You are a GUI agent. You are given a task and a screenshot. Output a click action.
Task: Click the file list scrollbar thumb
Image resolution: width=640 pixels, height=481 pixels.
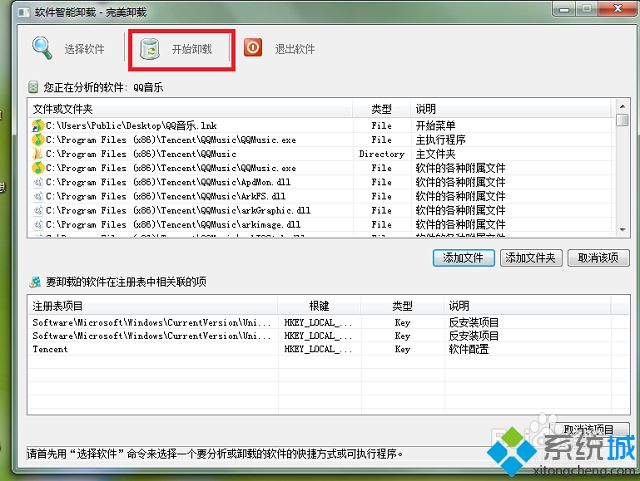click(622, 120)
